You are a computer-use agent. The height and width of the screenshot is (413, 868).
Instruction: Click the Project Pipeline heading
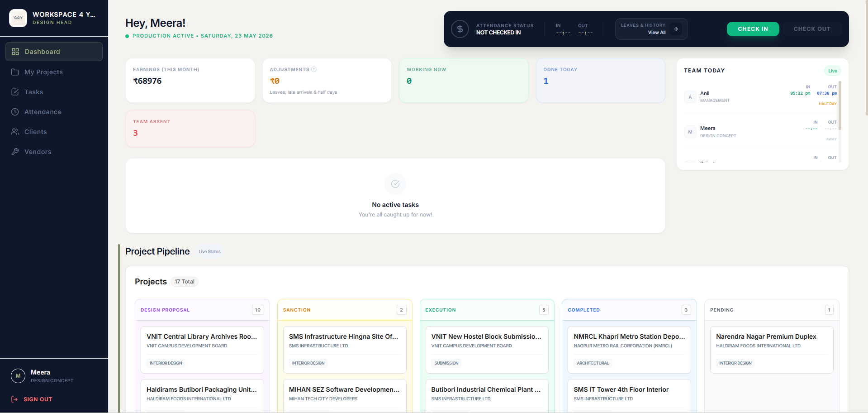pyautogui.click(x=157, y=251)
